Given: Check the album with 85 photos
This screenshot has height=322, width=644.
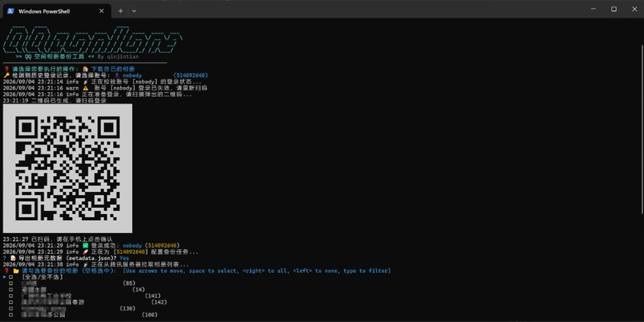Looking at the screenshot, I should tap(11, 283).
